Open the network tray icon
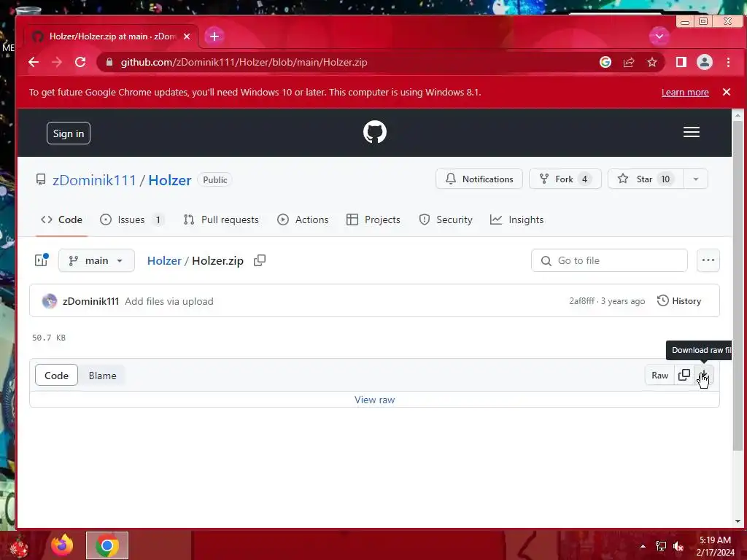The width and height of the screenshot is (747, 560). click(x=661, y=546)
